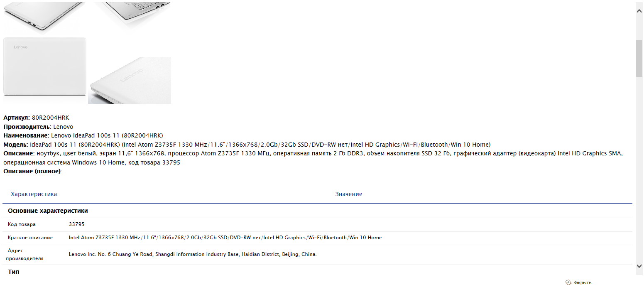The height and width of the screenshot is (285, 644).
Task: Click the Описание (полное) label
Action: click(33, 171)
